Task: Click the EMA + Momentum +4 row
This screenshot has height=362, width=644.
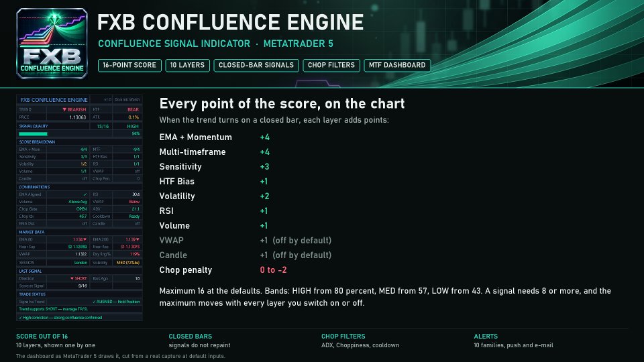Action: (x=215, y=137)
